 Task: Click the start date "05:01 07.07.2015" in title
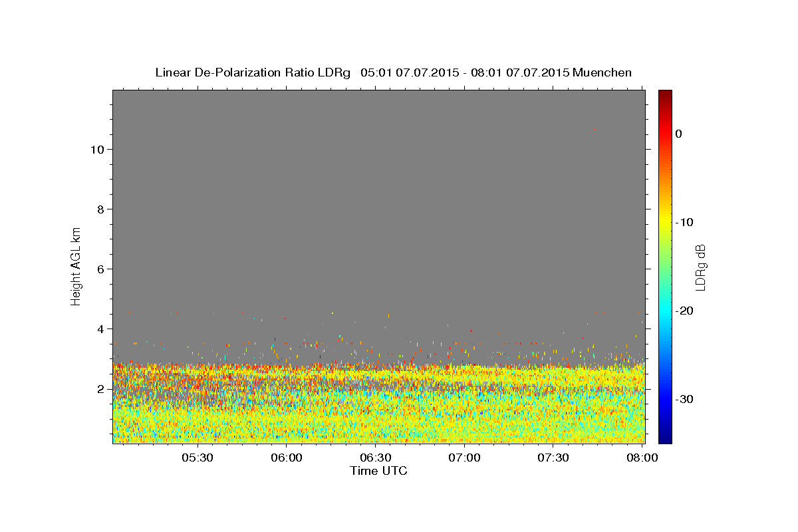click(x=409, y=72)
